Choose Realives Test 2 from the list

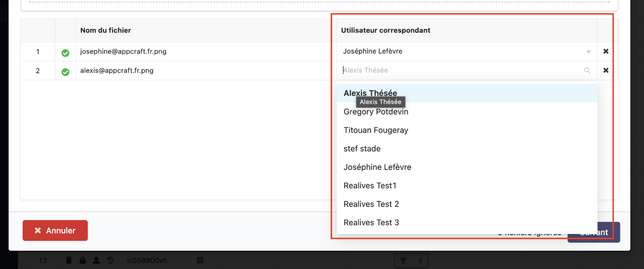click(x=371, y=204)
